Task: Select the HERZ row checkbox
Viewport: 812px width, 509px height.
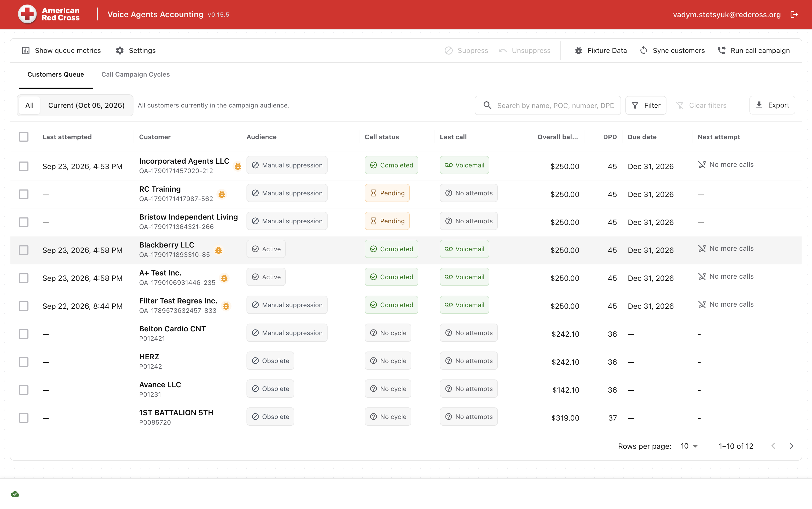Action: [x=24, y=362]
